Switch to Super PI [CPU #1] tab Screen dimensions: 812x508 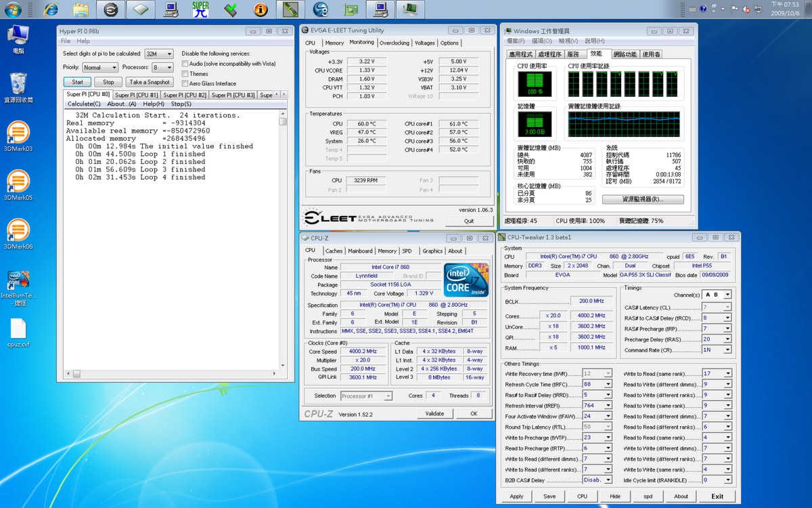(x=136, y=96)
